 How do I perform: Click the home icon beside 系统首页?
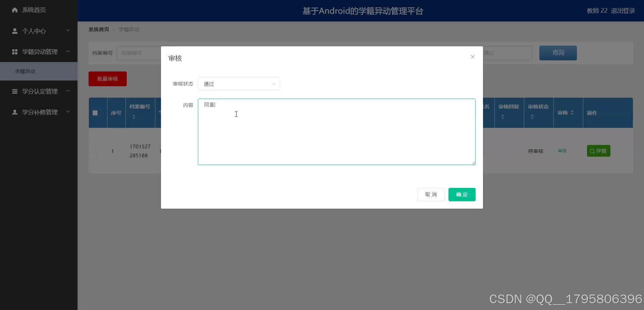15,10
